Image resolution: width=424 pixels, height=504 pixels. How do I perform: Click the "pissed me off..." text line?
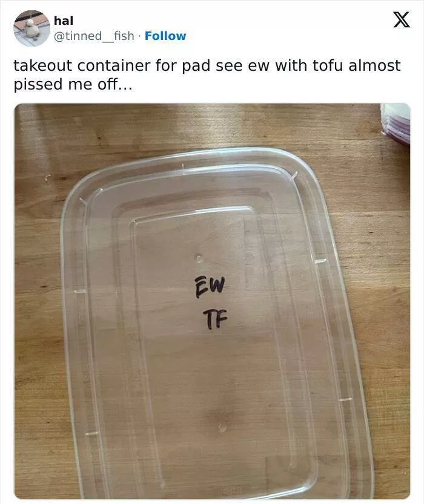tap(73, 85)
